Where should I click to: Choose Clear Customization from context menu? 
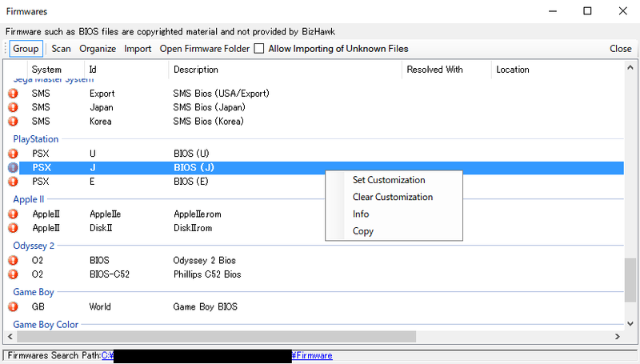click(393, 197)
